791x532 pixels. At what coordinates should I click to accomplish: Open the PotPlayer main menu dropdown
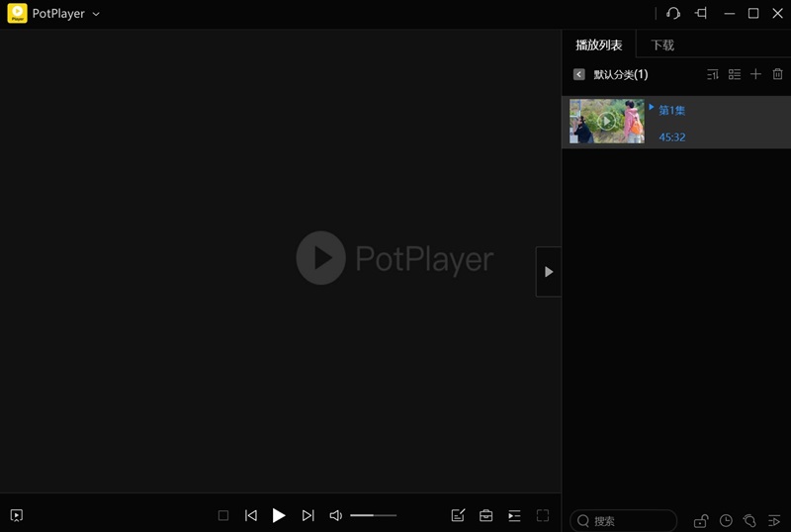pyautogui.click(x=96, y=14)
